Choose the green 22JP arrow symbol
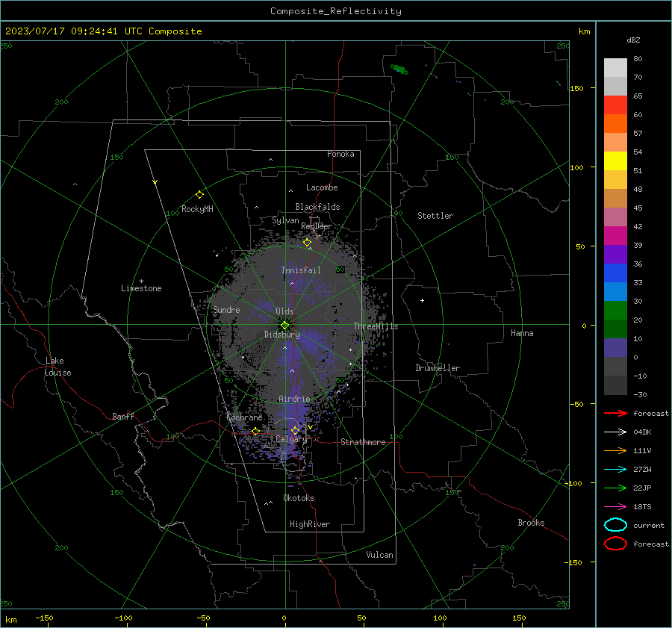672x628 pixels. 615,488
